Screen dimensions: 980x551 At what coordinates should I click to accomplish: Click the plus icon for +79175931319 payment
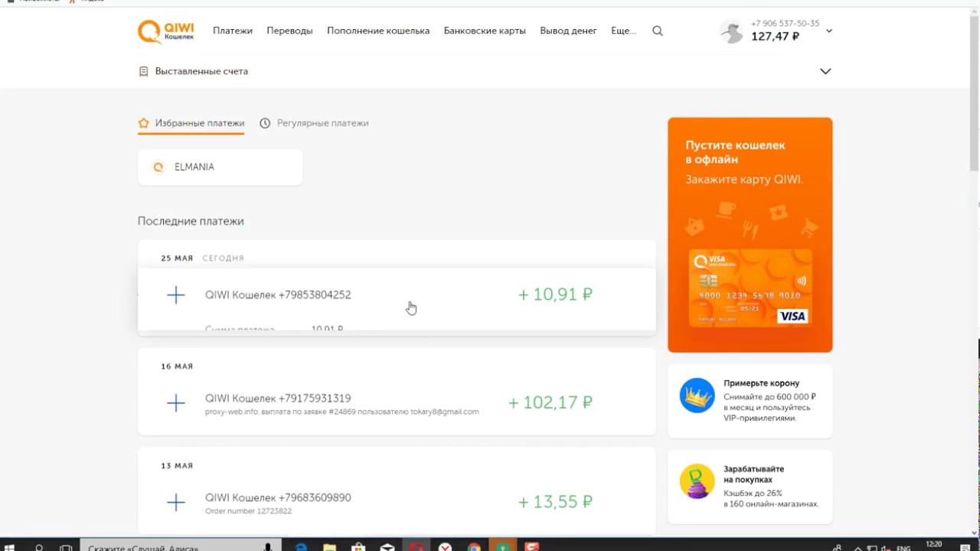tap(176, 403)
